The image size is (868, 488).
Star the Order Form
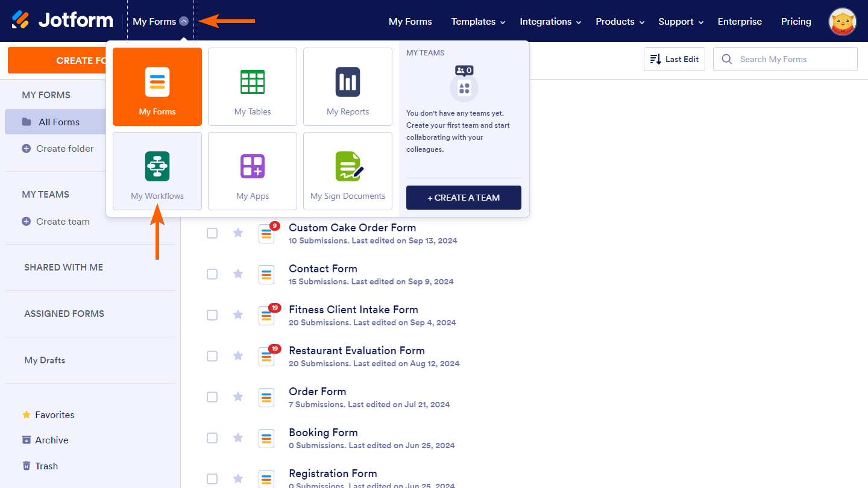click(x=238, y=396)
